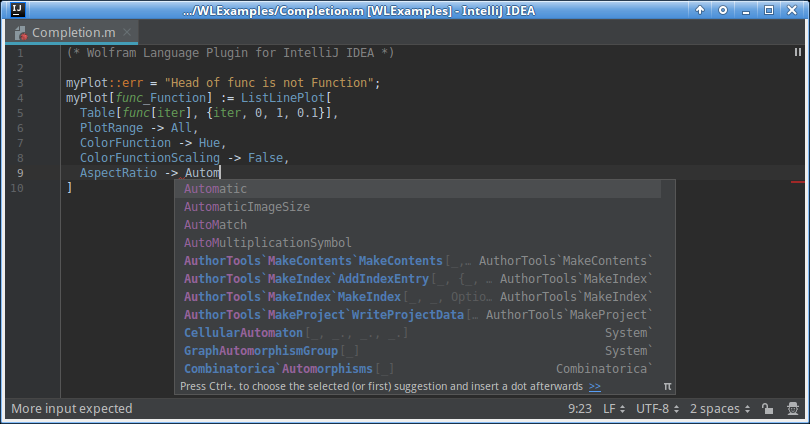Click line number 9 in the gutter
Viewport: 810px width, 424px height.
(20, 173)
